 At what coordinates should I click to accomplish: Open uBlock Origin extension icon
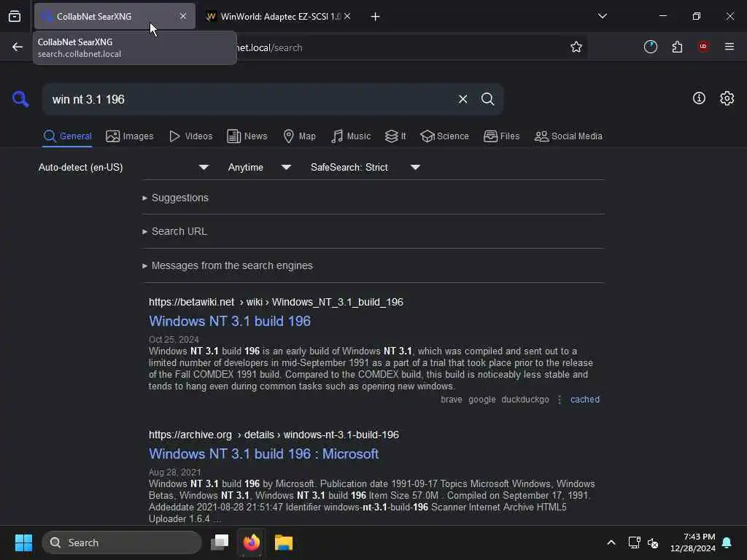(703, 46)
